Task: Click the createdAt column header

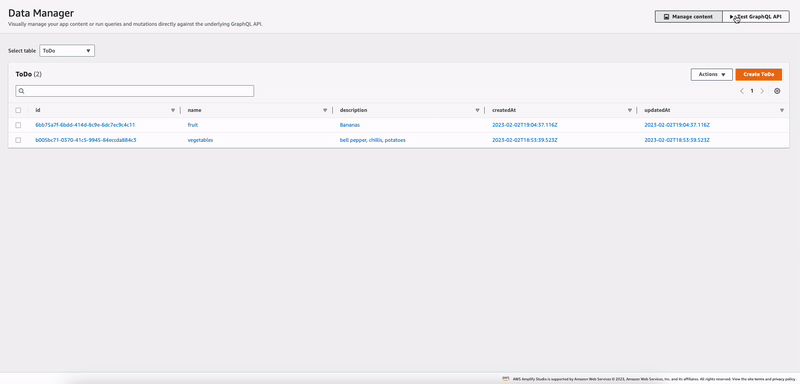Action: [x=504, y=110]
